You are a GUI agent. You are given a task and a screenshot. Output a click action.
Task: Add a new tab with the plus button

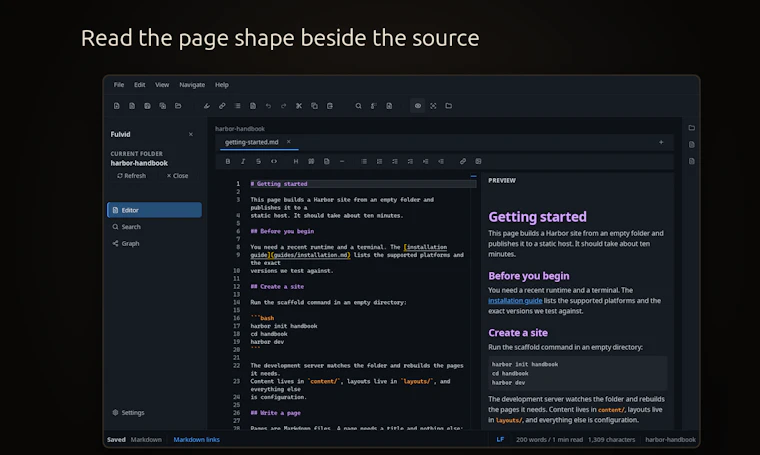(661, 142)
